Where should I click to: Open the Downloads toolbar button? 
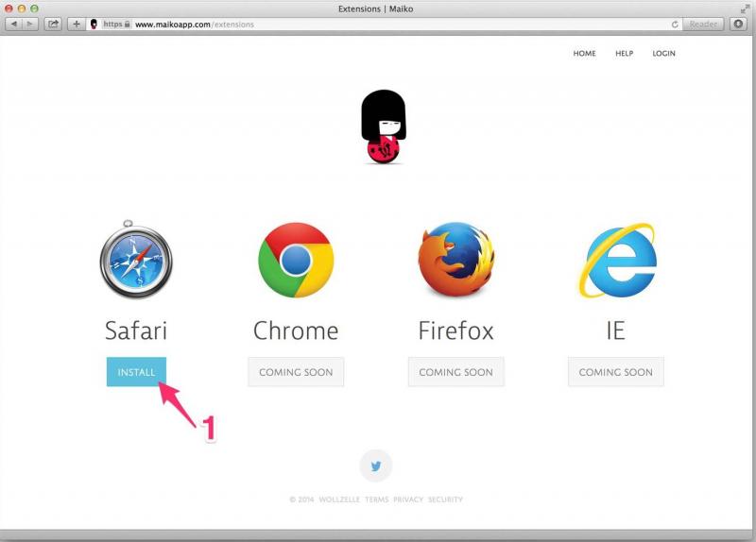[x=738, y=24]
